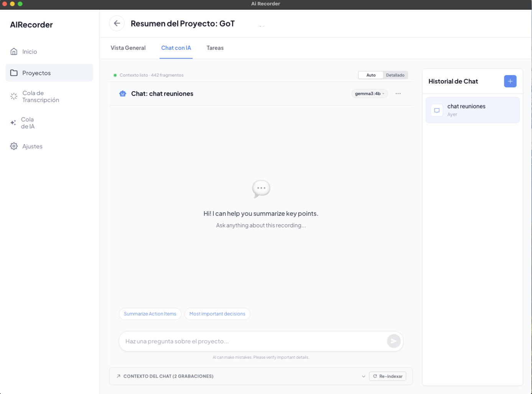Open Ajustes settings gear
The image size is (532, 394).
(x=14, y=146)
